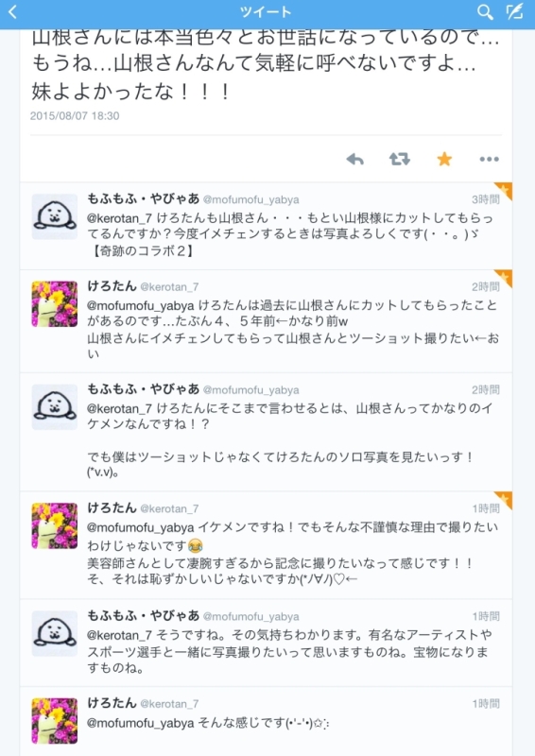Tap the favorite corner badge on the イケメンですね reply
The height and width of the screenshot is (756, 535).
(504, 500)
